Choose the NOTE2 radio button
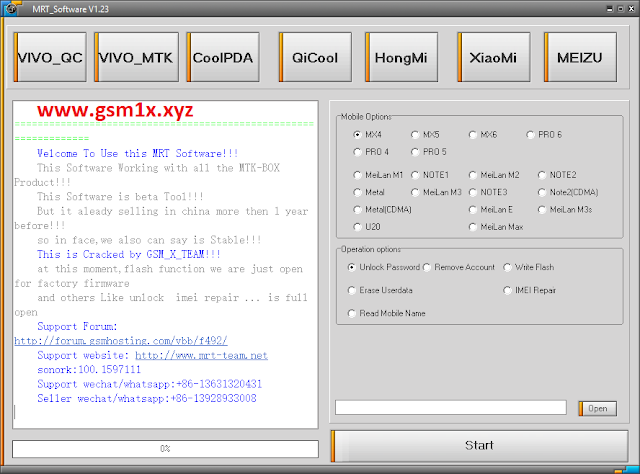 [542, 175]
